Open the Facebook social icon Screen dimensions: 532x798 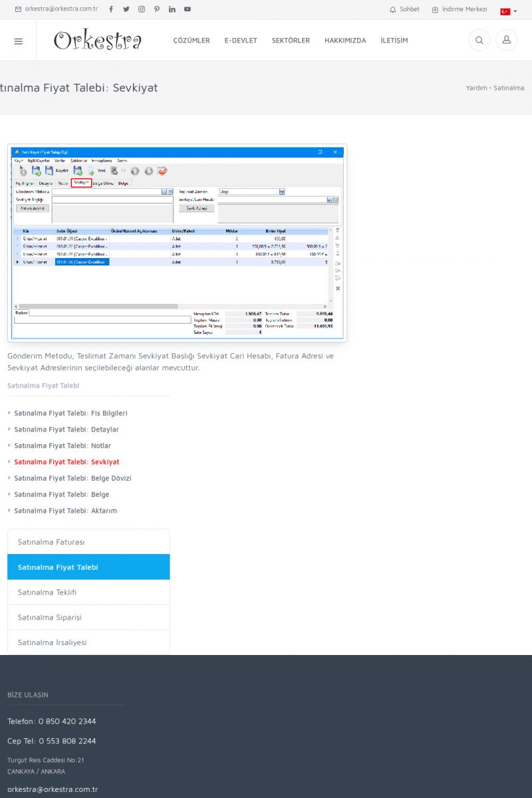pos(111,9)
